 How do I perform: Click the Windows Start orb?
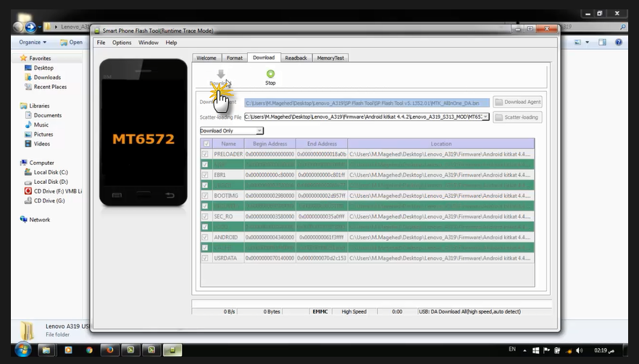click(23, 350)
